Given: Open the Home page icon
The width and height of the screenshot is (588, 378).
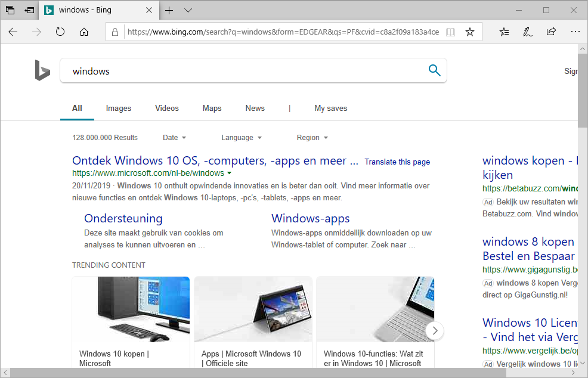Looking at the screenshot, I should point(84,32).
